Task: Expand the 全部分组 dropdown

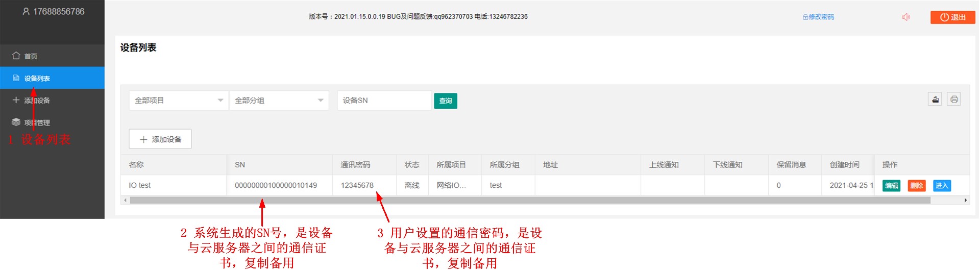Action: (279, 101)
